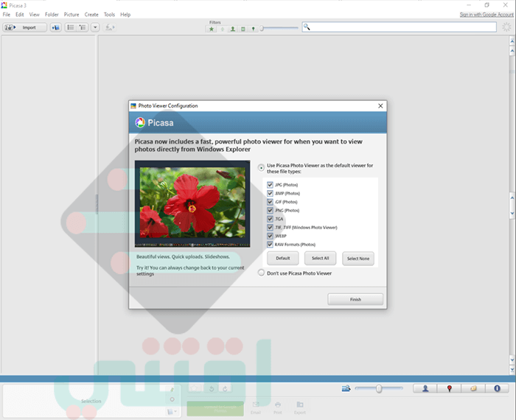Screen dimensions: 516x420
Task: Click the hold pin icon in selection tray
Action: point(172,390)
